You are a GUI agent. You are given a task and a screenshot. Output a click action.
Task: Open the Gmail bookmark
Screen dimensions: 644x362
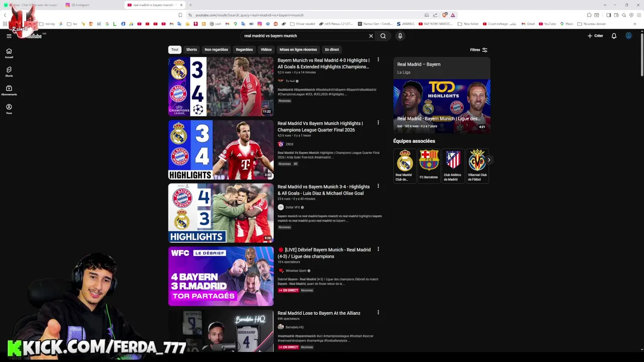click(x=528, y=24)
